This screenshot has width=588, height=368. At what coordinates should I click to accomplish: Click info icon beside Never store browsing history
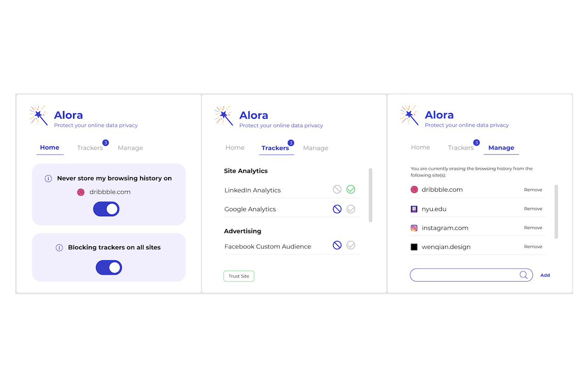point(48,178)
